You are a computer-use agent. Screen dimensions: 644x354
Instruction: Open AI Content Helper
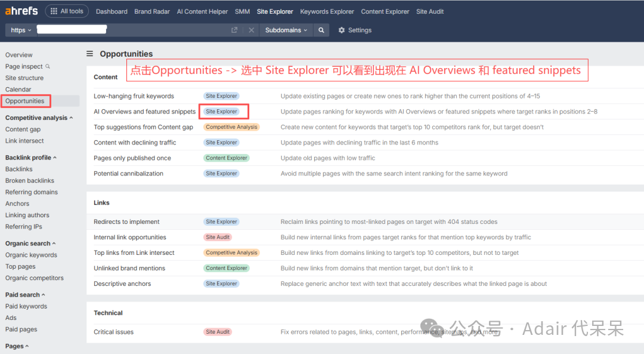[203, 11]
